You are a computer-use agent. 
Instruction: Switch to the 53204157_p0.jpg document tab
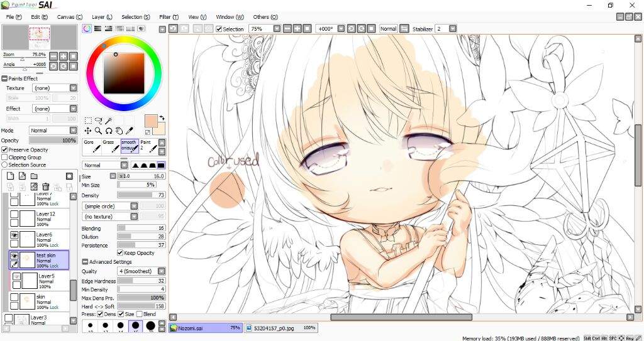click(281, 328)
